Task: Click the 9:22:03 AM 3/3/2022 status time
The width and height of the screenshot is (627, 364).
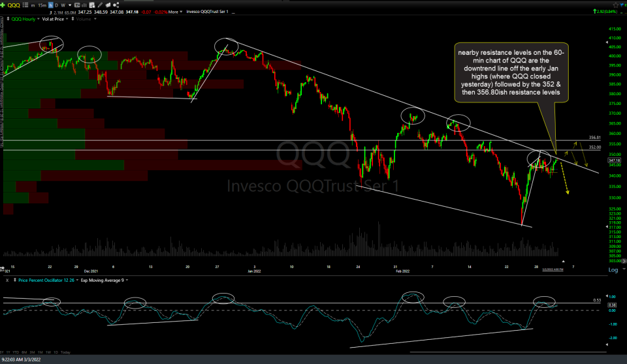Action: tap(21, 359)
